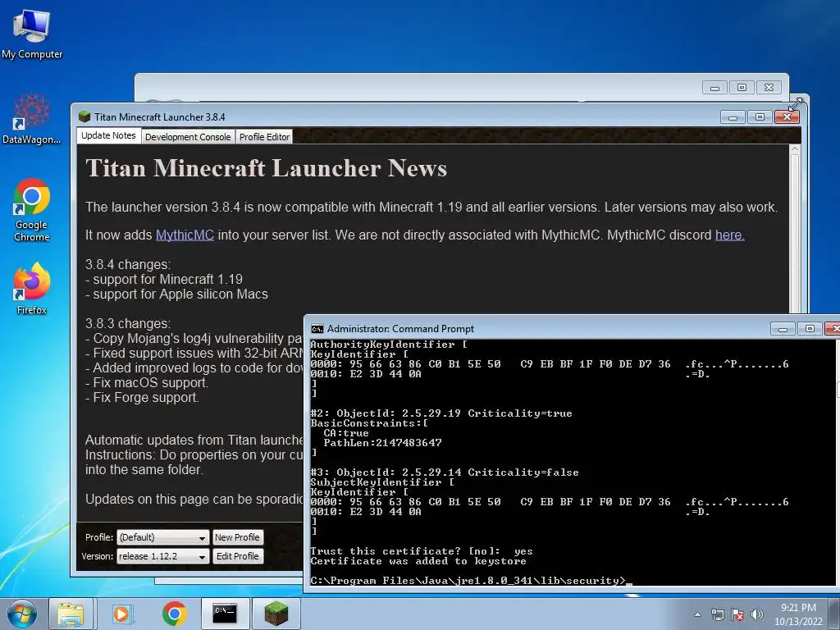The image size is (840, 630).
Task: Click the '3.8.3 changes:' text
Action: (128, 323)
